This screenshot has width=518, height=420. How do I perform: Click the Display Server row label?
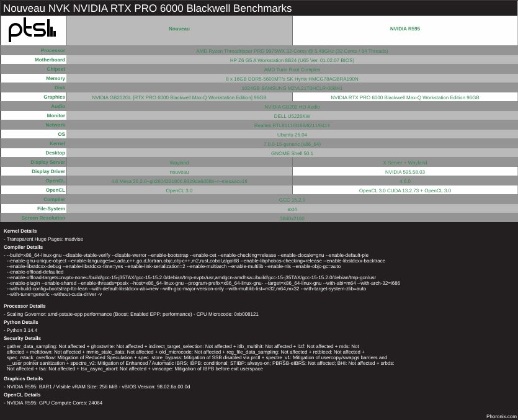(x=48, y=162)
